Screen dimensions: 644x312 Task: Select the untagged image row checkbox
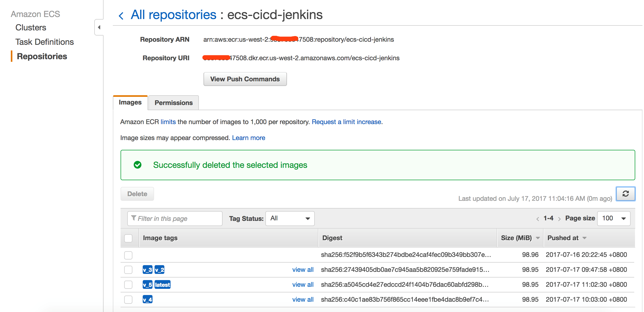click(x=128, y=255)
